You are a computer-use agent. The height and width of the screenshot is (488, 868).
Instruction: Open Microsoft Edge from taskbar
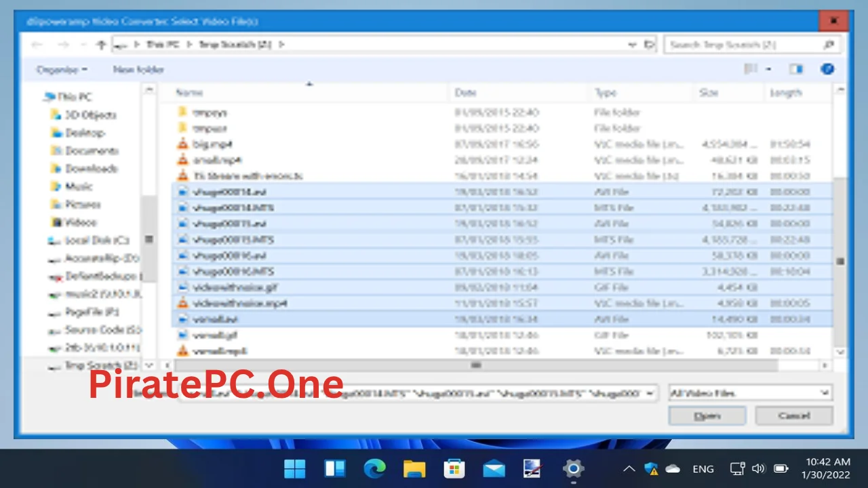click(x=374, y=468)
